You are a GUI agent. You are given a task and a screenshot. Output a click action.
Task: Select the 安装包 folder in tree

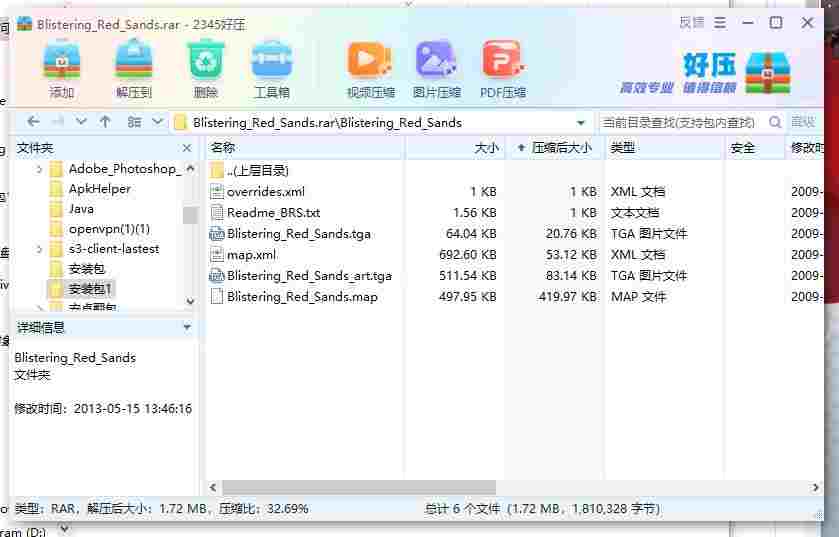click(x=87, y=268)
